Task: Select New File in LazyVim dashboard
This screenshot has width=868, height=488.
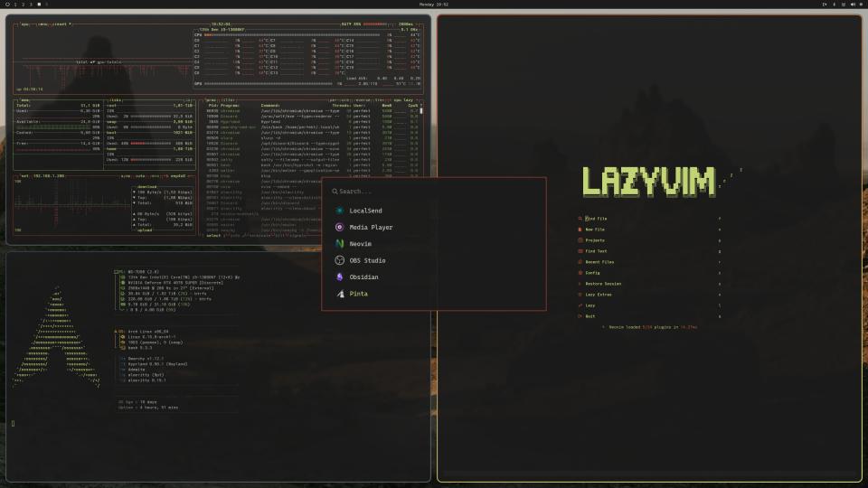Action: 649,230
